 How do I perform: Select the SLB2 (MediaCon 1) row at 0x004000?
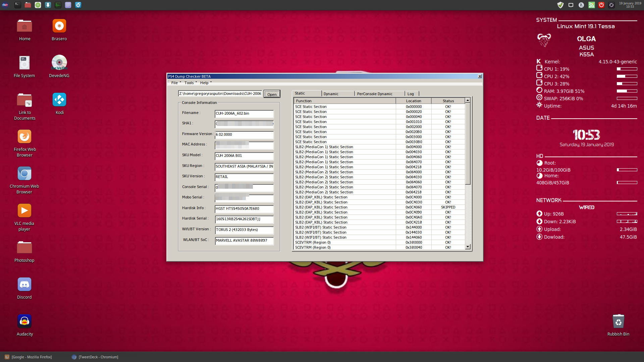pyautogui.click(x=379, y=147)
